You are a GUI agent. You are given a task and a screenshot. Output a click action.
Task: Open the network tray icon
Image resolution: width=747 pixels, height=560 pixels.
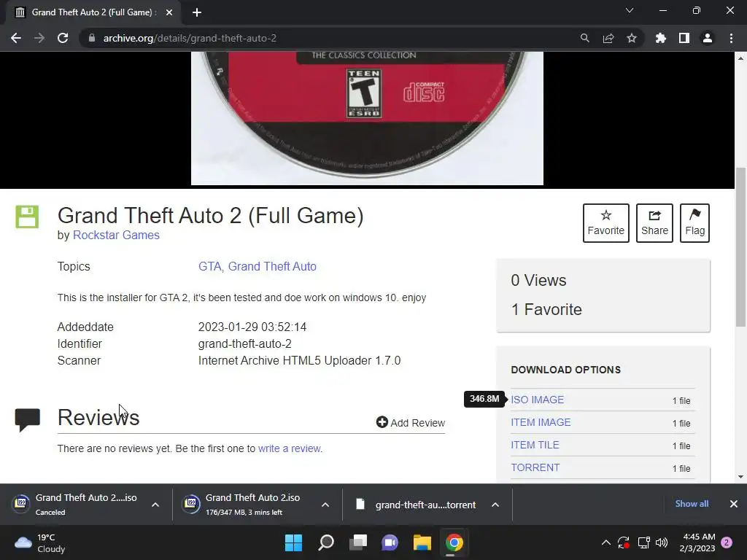(x=643, y=542)
